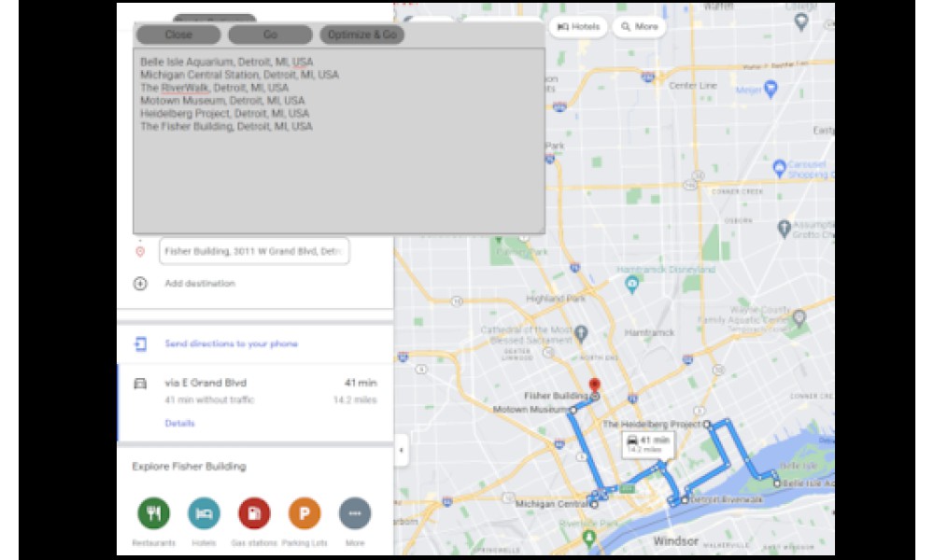The height and width of the screenshot is (560, 934).
Task: Click the Detroit Riverwalk waypoint on the map
Action: (685, 500)
